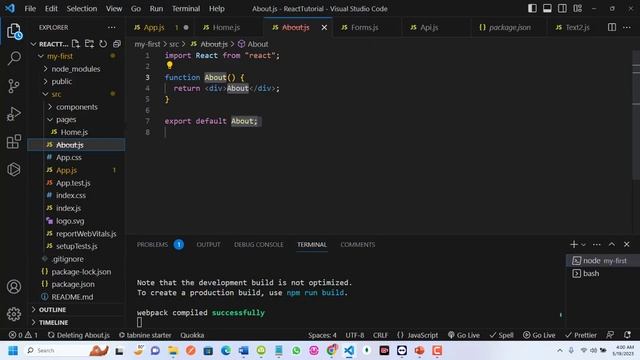Click tabnine starter in status bar

point(145,335)
